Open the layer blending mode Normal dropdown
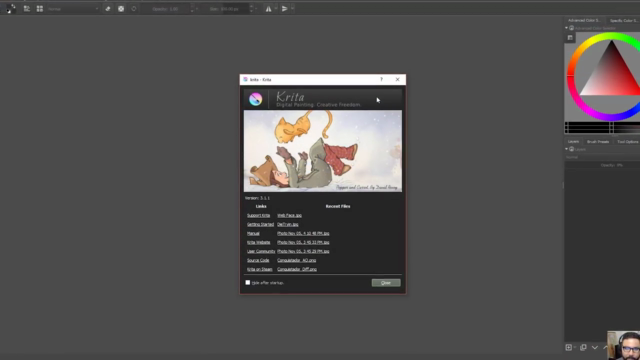Screen dimensions: 640x360 point(602,157)
